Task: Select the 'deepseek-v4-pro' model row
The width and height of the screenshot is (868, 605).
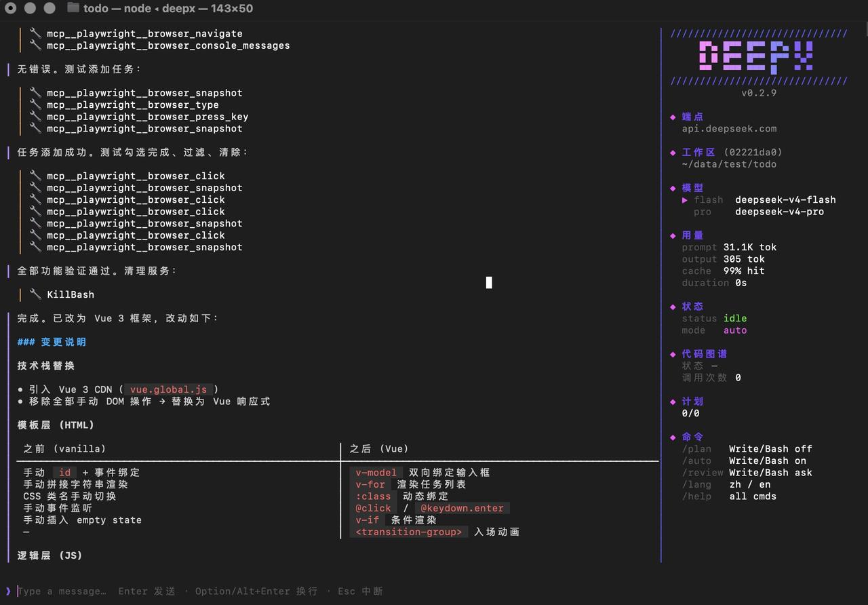Action: tap(759, 212)
